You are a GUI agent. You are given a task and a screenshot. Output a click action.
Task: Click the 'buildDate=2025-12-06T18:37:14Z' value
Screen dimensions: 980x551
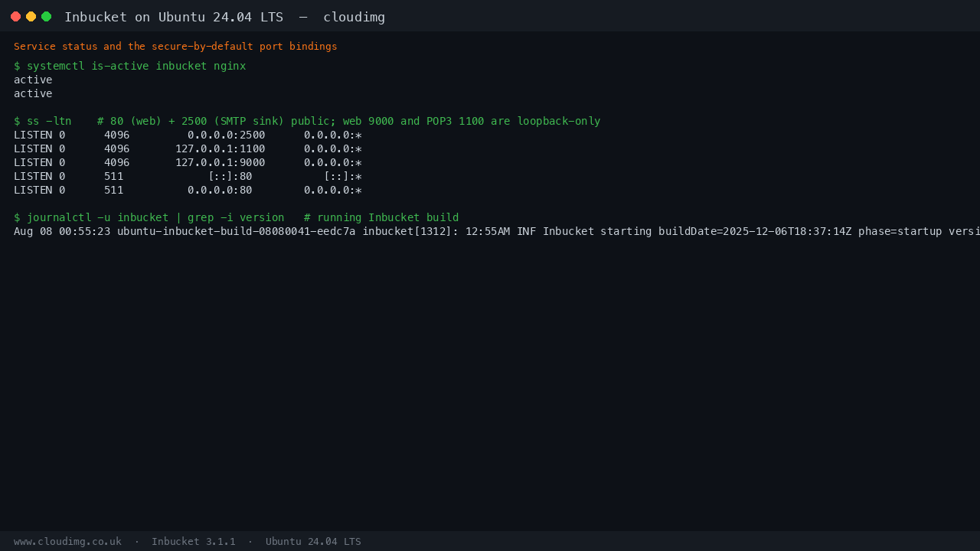(x=755, y=231)
